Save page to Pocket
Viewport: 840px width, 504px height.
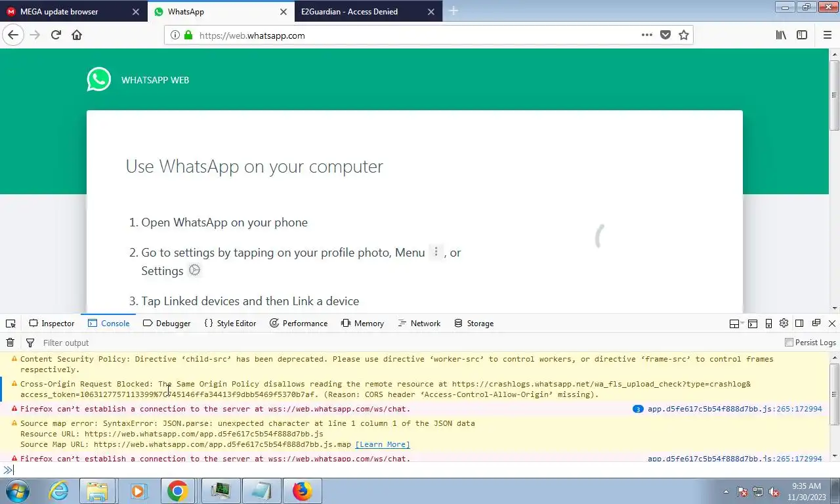pos(665,35)
